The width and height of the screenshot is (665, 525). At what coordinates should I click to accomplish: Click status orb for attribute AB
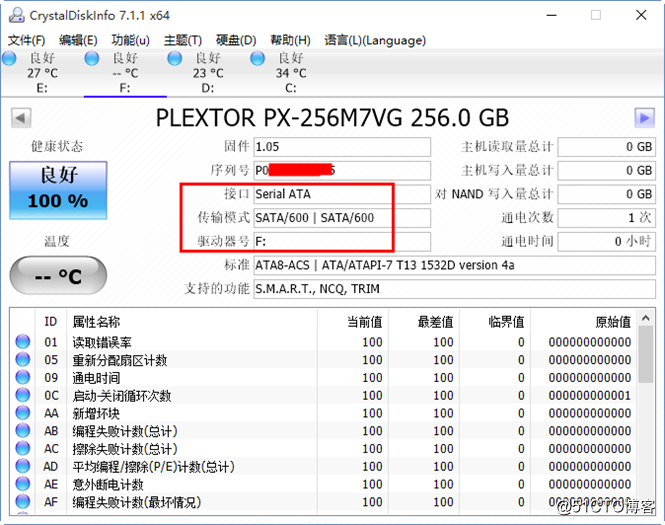pos(23,430)
